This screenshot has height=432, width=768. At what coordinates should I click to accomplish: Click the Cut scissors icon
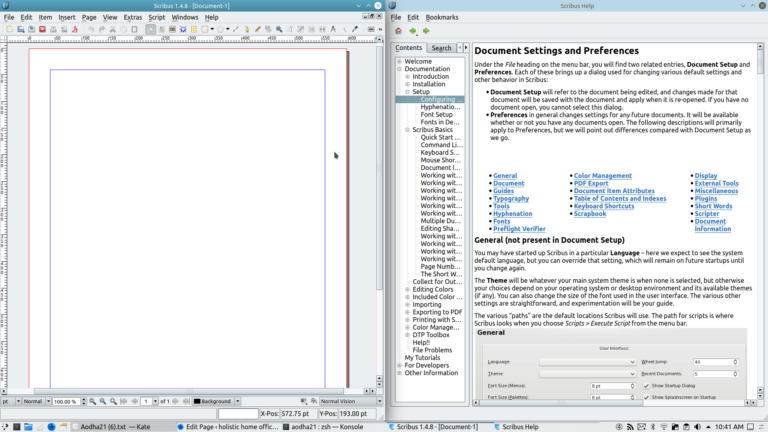click(x=112, y=29)
